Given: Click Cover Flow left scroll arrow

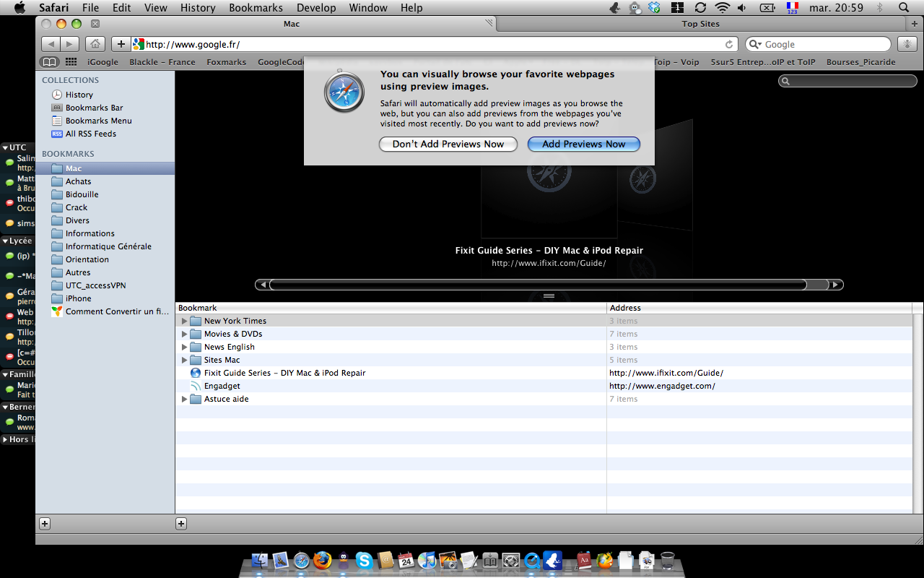Looking at the screenshot, I should click(263, 285).
